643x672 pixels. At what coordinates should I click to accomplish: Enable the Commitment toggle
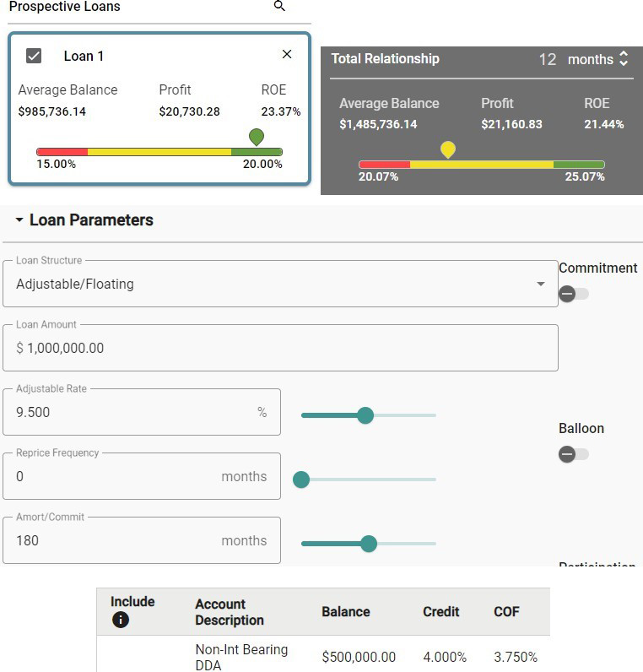click(574, 294)
